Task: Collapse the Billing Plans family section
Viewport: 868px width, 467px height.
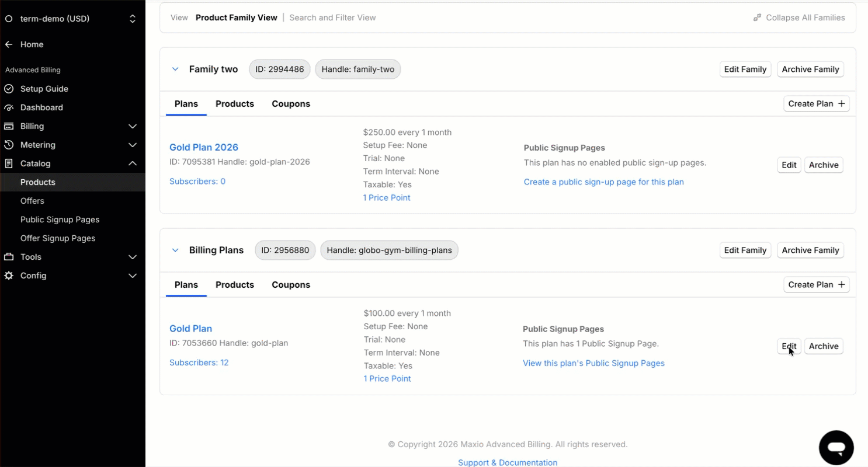Action: [175, 250]
